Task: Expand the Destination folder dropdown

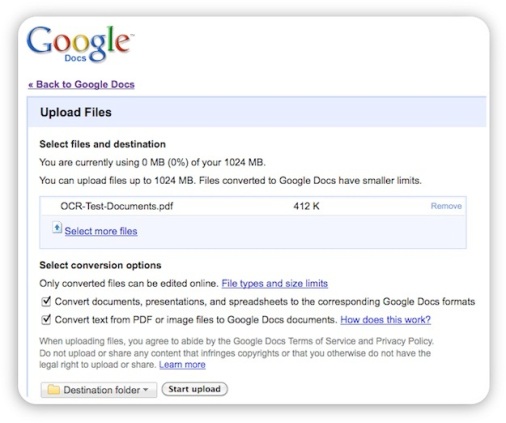Action: tap(99, 390)
